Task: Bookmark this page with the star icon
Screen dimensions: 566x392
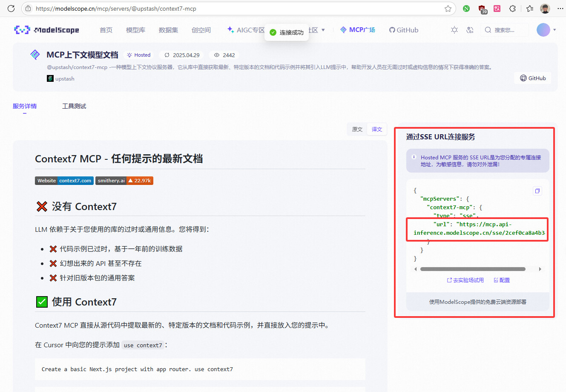Action: point(448,9)
